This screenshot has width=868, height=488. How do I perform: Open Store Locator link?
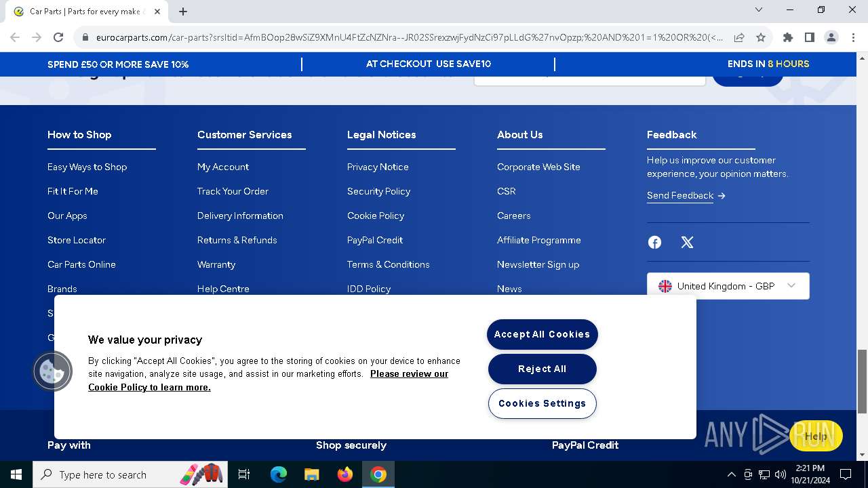pyautogui.click(x=77, y=240)
